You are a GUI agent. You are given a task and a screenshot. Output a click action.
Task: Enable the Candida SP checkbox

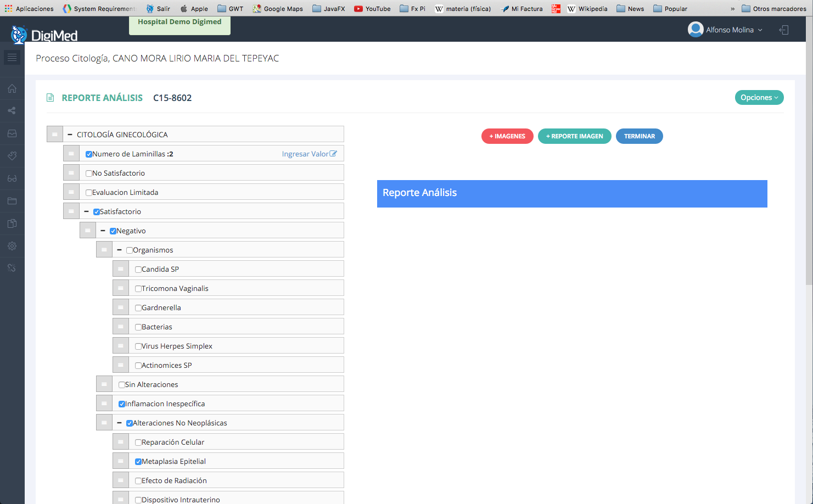coord(138,270)
